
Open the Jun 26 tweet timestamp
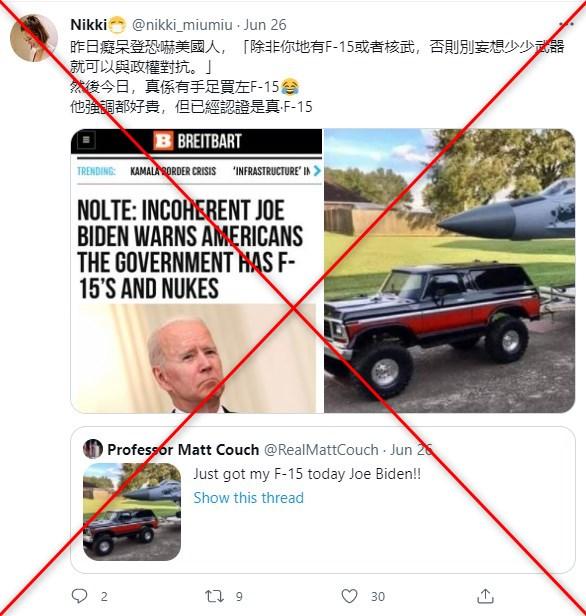[265, 25]
